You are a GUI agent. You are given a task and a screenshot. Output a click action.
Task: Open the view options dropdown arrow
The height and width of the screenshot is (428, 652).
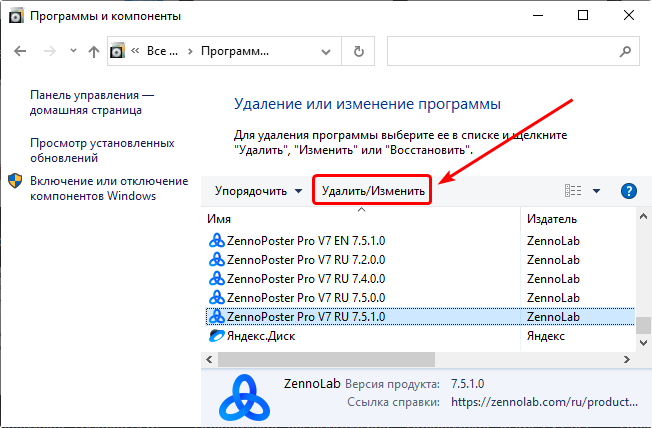[596, 191]
